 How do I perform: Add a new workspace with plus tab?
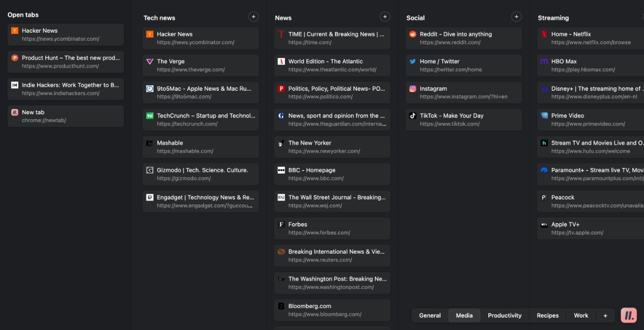[605, 316]
